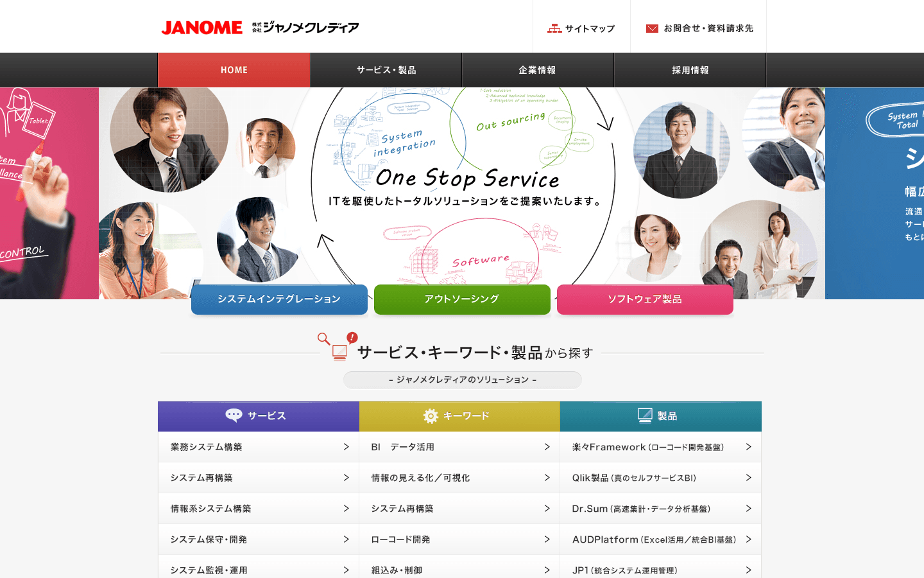Expand the システム保守・開発 row arrow
Screen dimensions: 924x578
point(346,539)
